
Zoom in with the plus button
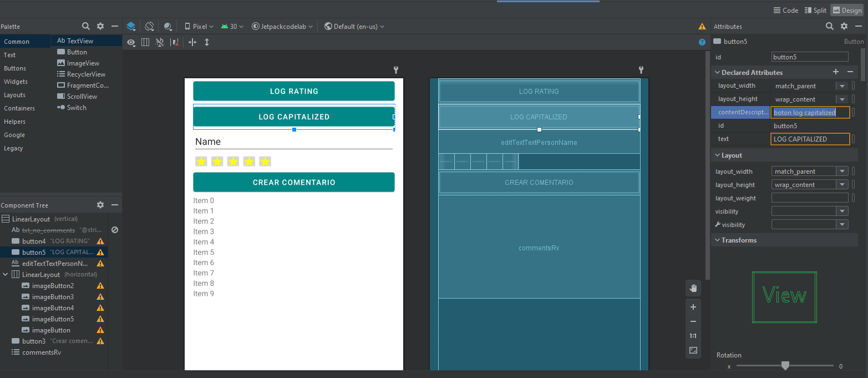point(693,307)
